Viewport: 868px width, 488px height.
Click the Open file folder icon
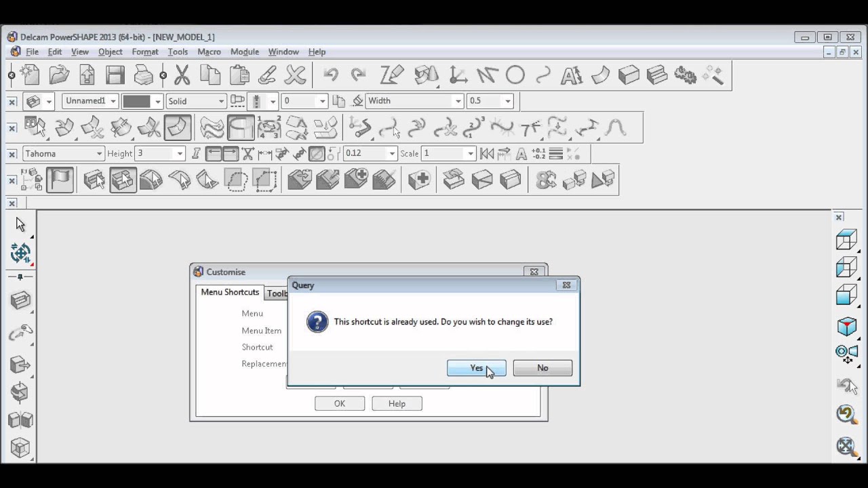tap(59, 75)
